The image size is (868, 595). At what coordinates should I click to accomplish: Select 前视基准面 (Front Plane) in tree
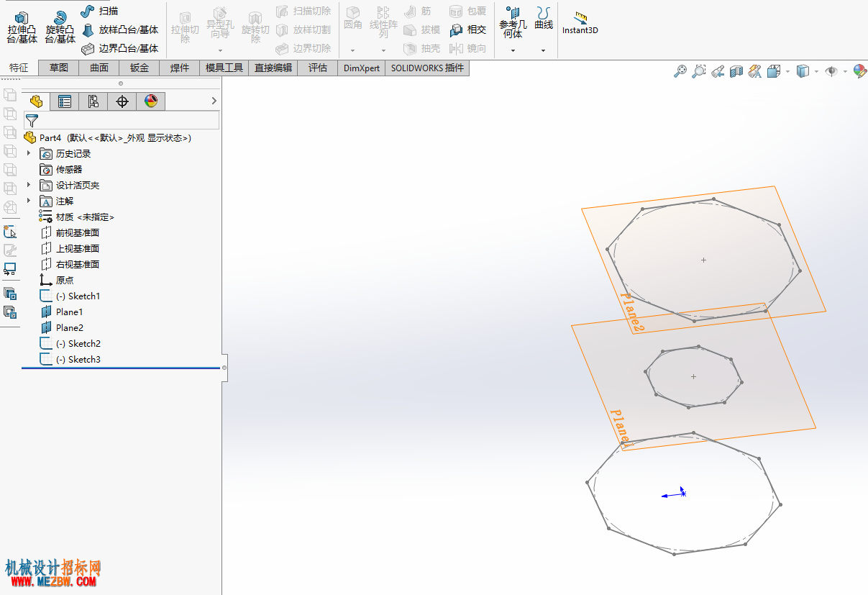coord(70,232)
